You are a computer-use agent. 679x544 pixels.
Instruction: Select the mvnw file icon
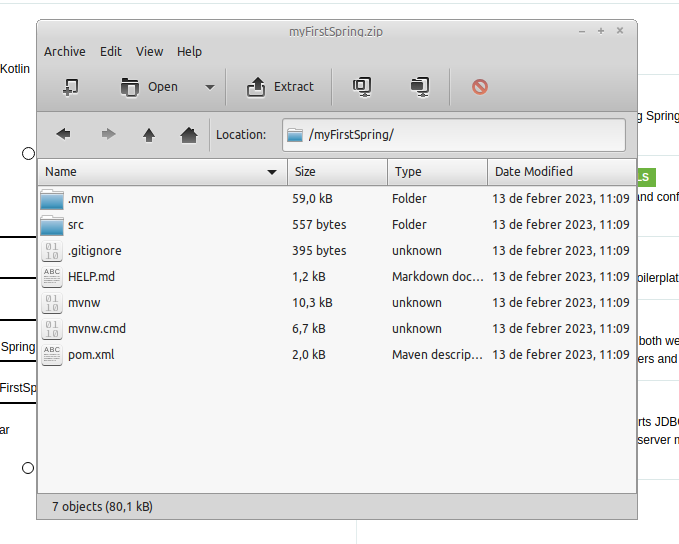coord(52,303)
